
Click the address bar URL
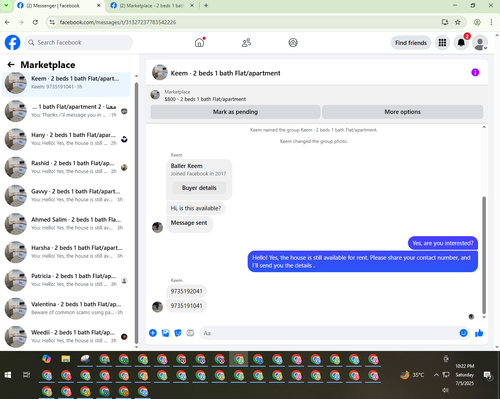tap(118, 22)
